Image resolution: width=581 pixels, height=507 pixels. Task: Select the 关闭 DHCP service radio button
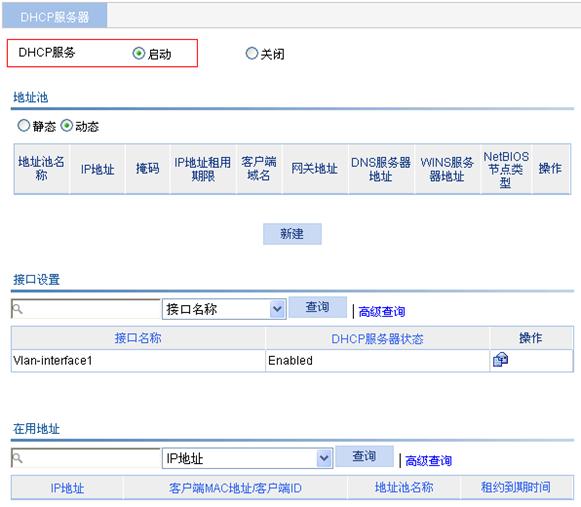pos(251,53)
